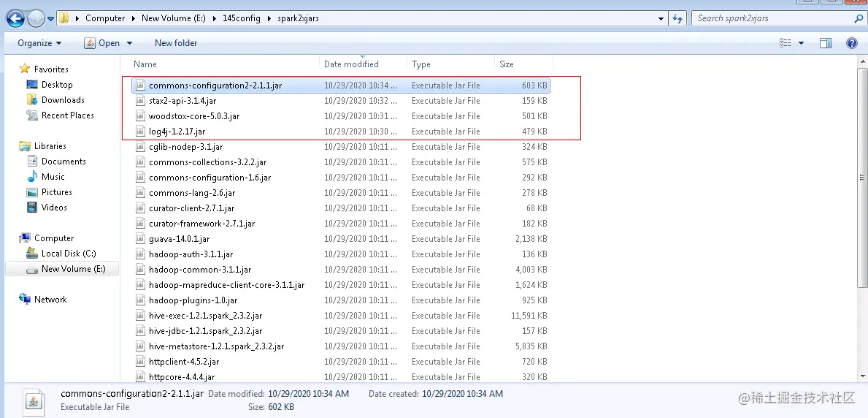Click the commons-lang-2.6.jar file icon

(x=141, y=193)
